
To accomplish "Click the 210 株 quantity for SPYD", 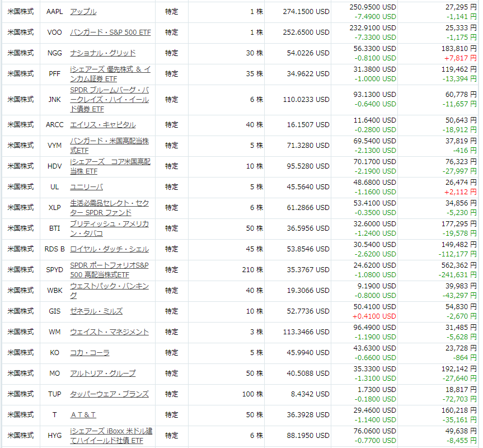I will coord(252,270).
